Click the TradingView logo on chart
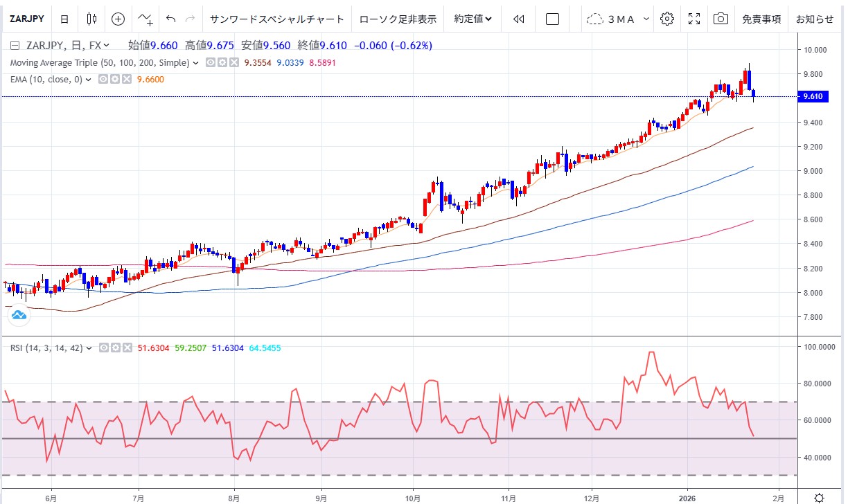 (19, 316)
